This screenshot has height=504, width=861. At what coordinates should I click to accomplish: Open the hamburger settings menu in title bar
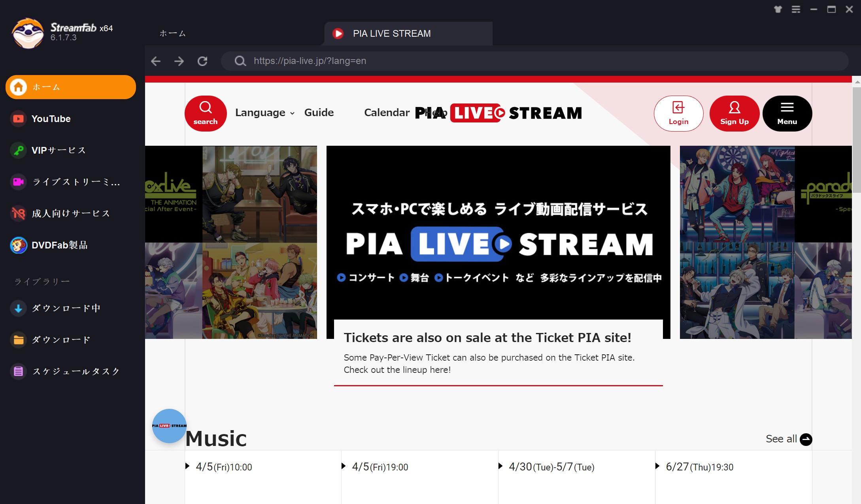796,9
